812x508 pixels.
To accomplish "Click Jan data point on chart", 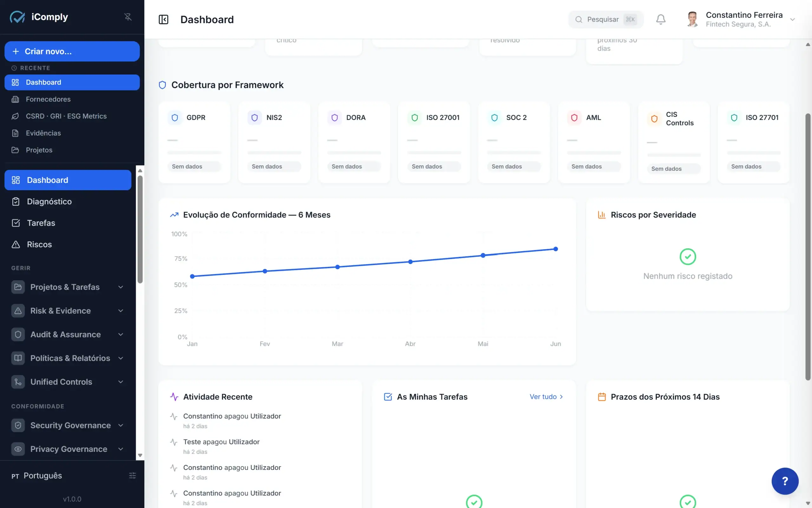I will coord(192,276).
